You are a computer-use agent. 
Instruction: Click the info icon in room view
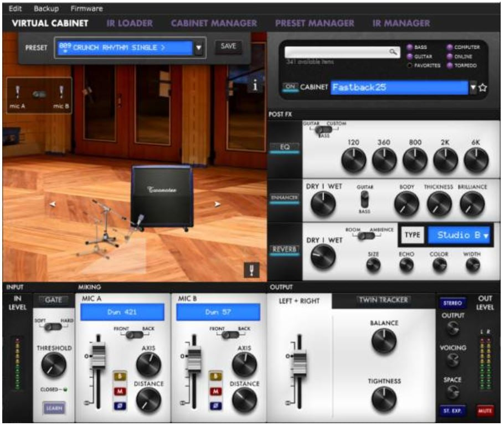click(254, 86)
